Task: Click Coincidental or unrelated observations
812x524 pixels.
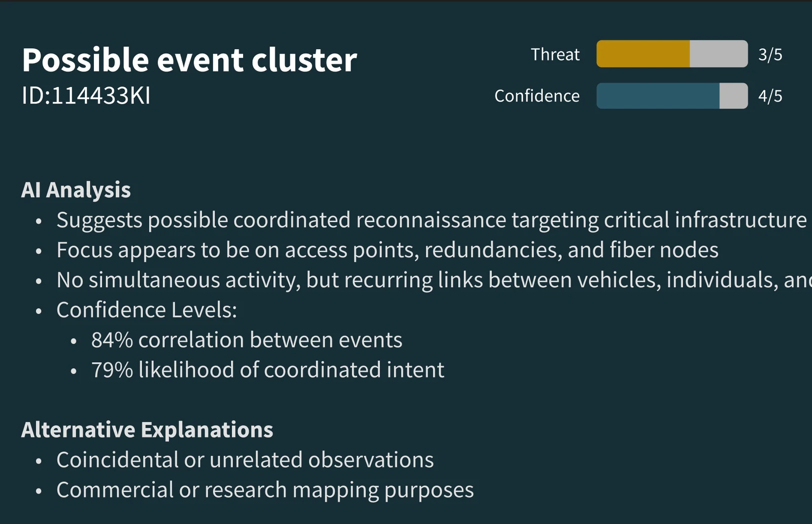Action: coord(245,460)
